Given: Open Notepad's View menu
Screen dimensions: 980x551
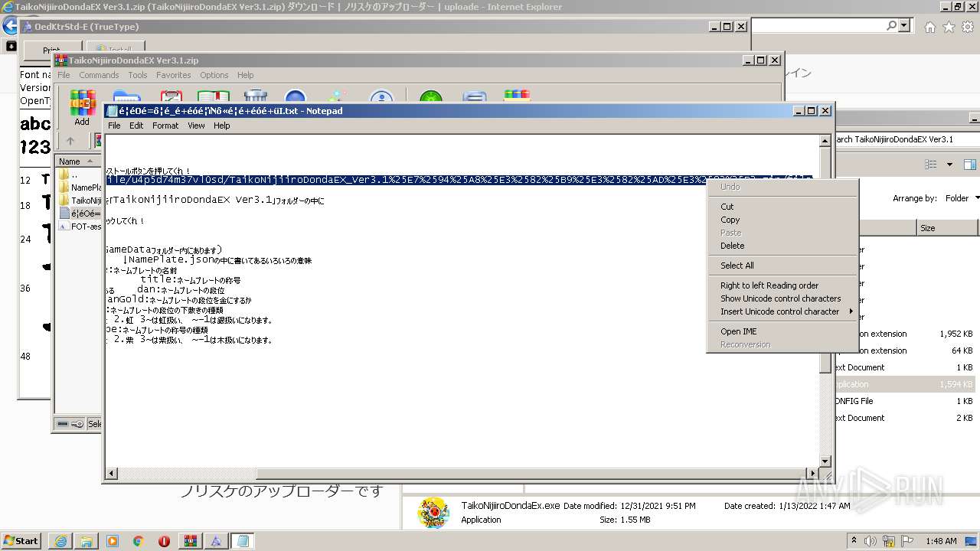Looking at the screenshot, I should (196, 126).
